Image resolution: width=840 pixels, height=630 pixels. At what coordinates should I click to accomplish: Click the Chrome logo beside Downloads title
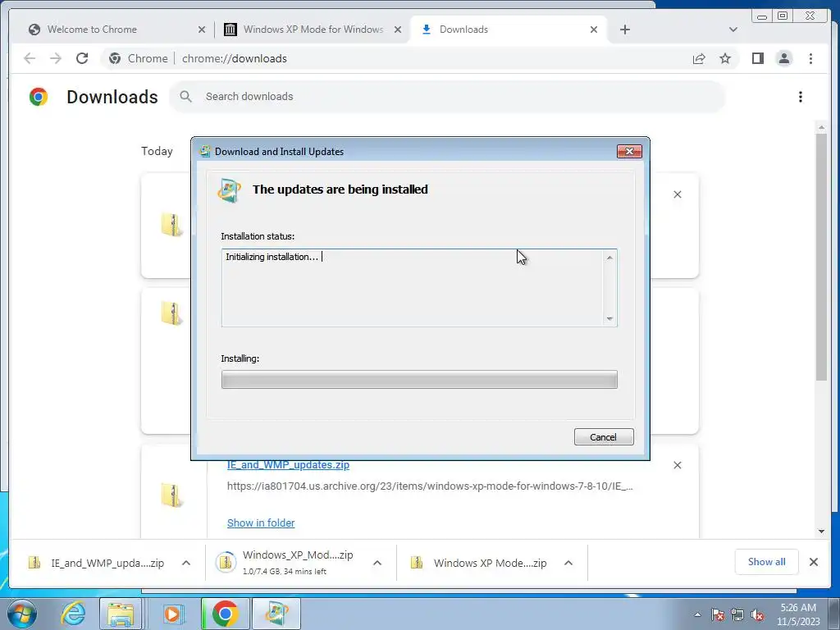click(39, 97)
